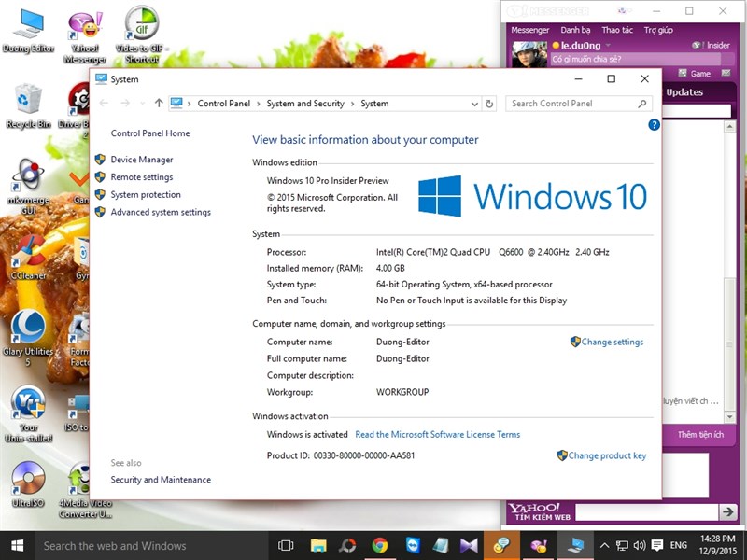Click the mail icon in Messenger

point(726,73)
